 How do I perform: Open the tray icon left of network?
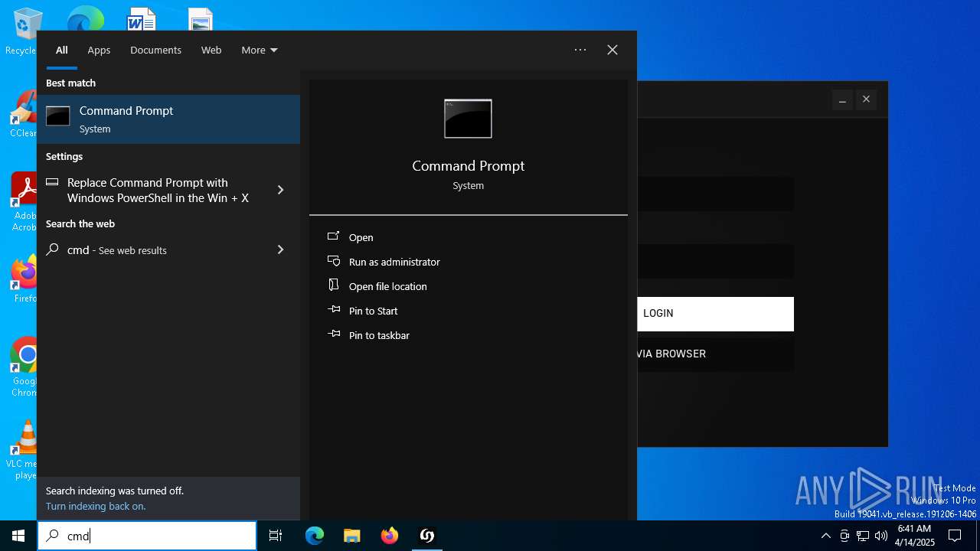coord(844,536)
